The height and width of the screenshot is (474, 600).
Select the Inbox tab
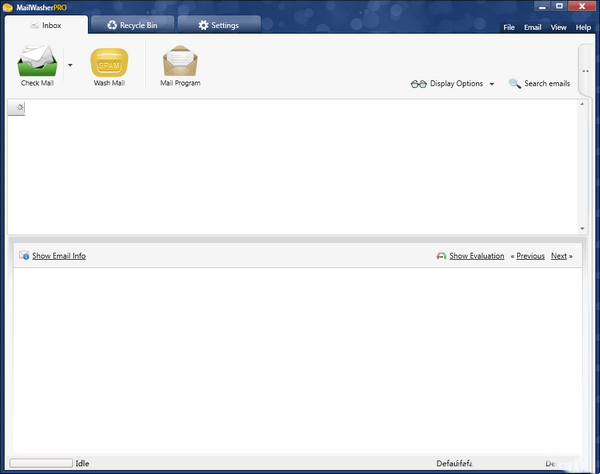click(x=45, y=24)
